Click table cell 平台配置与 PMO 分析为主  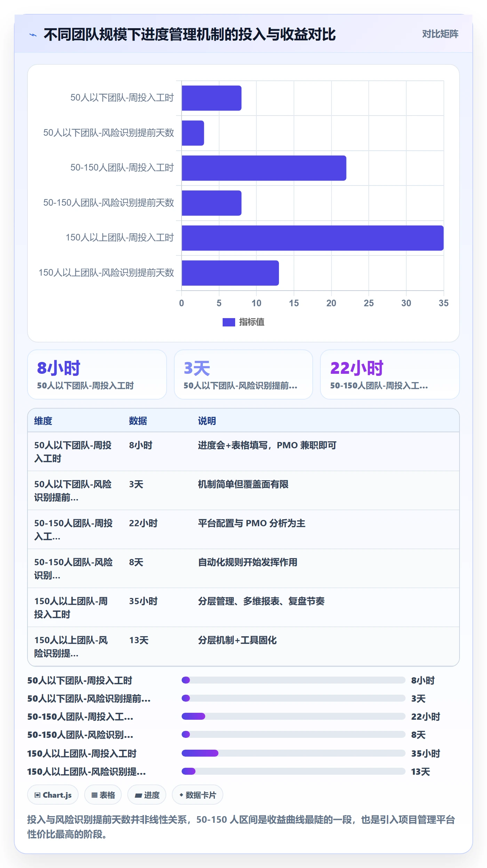coord(252,523)
